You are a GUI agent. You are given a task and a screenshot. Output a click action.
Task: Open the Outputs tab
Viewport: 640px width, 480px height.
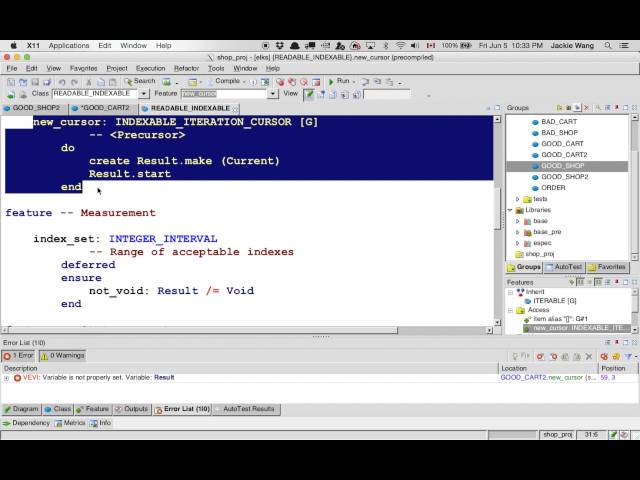[132, 409]
